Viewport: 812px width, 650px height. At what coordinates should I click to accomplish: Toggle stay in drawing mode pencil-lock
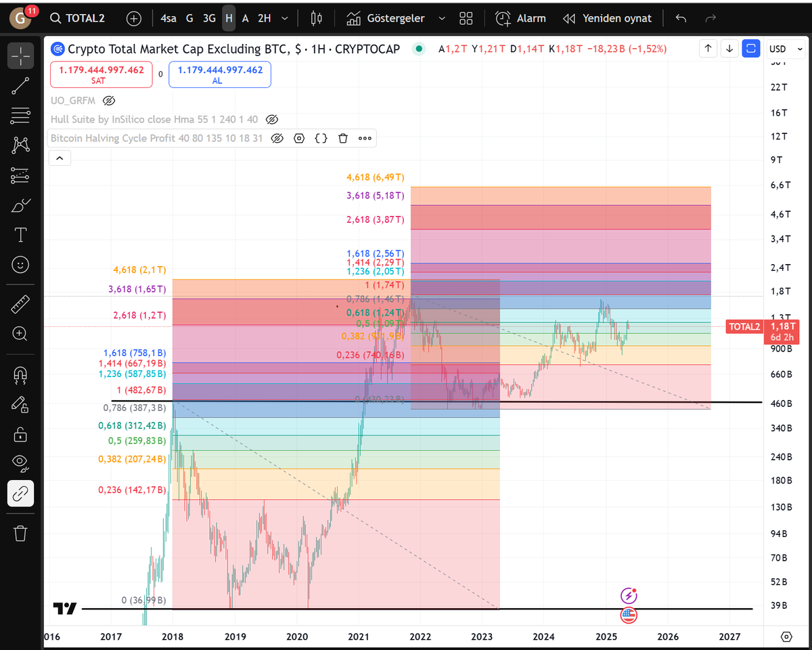[20, 404]
